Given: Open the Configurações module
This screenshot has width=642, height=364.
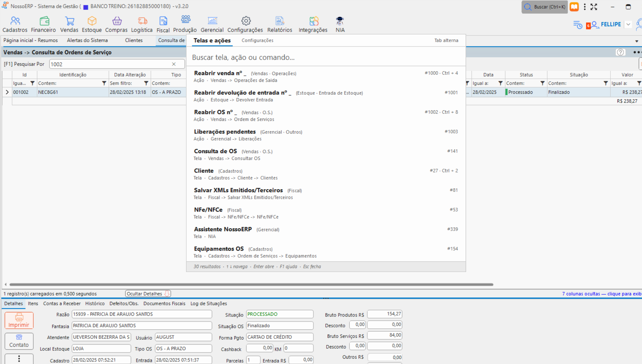Looking at the screenshot, I should tap(245, 25).
